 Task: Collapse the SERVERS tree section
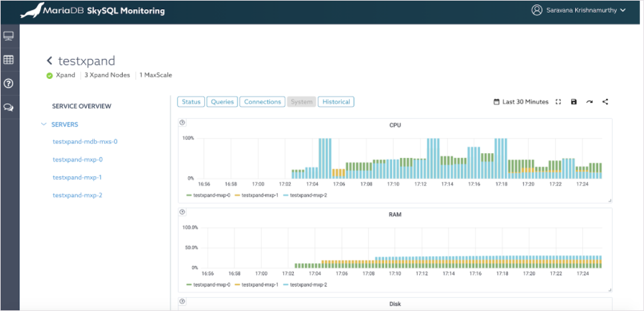point(44,125)
